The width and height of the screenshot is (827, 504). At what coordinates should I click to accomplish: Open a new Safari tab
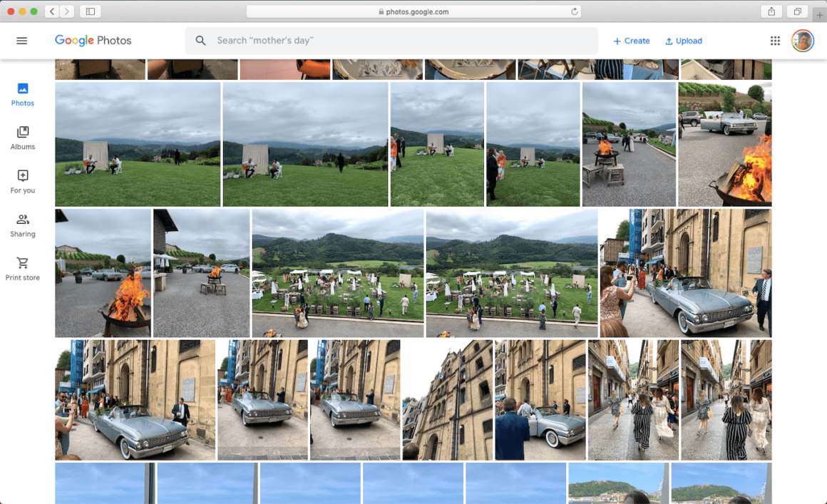point(820,15)
